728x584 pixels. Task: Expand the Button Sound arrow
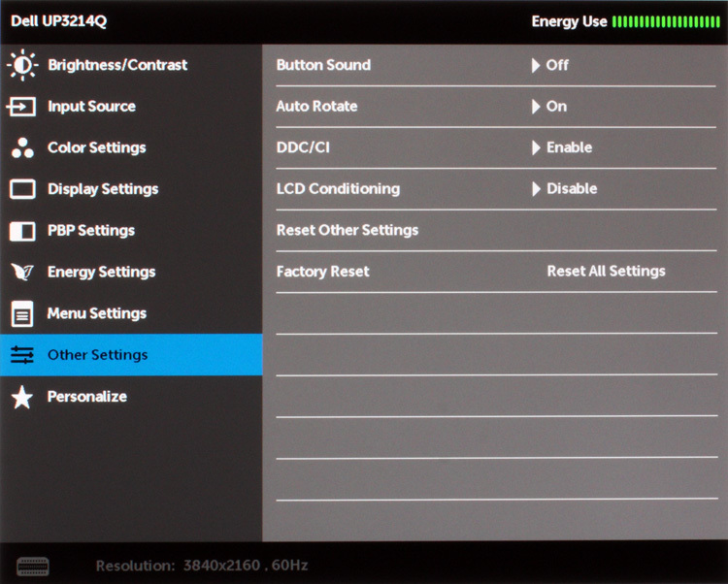(x=536, y=65)
